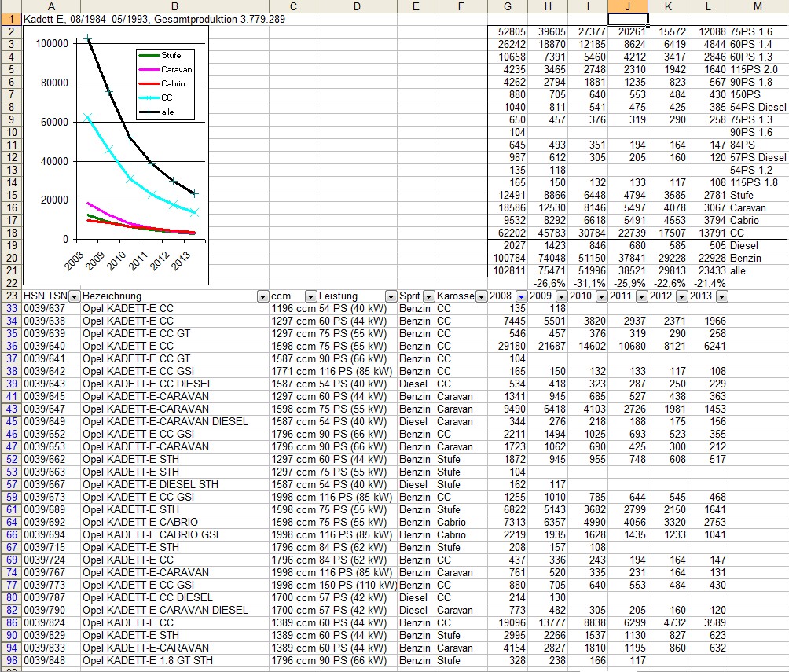Viewport: 789px width, 672px height.
Task: Click the active 2008 filter arrow
Action: tap(522, 296)
